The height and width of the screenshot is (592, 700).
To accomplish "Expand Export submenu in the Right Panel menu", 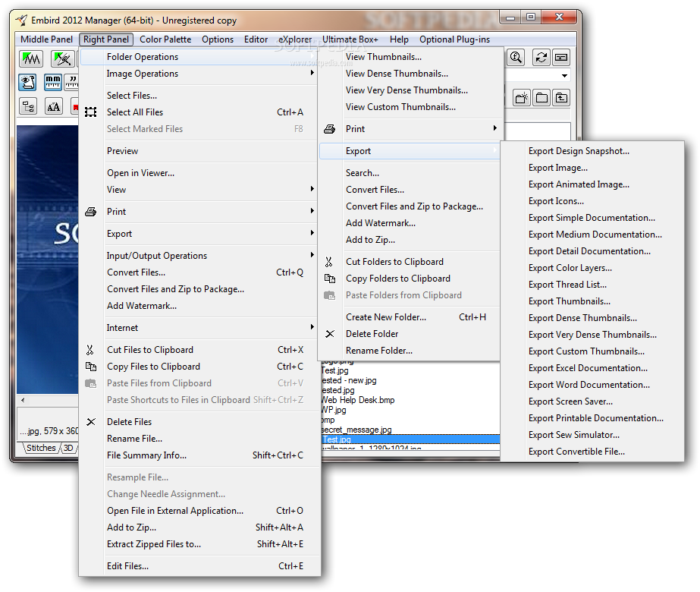I will click(312, 233).
